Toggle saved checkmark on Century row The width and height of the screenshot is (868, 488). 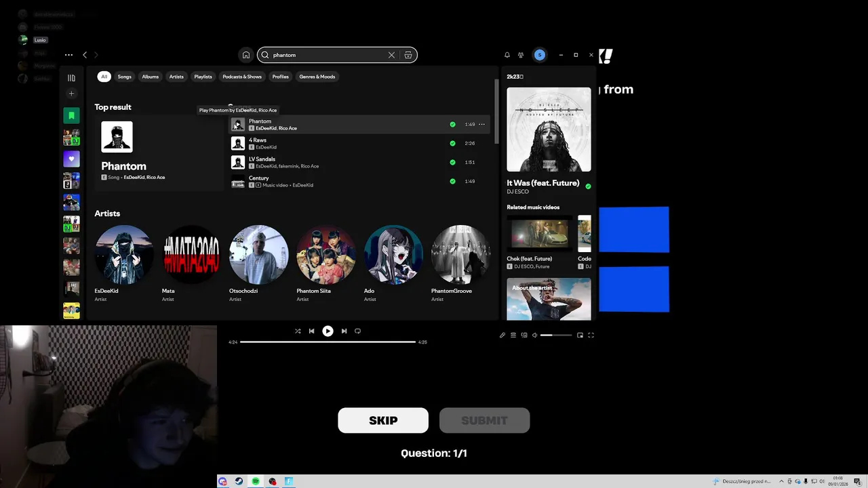[x=452, y=182]
